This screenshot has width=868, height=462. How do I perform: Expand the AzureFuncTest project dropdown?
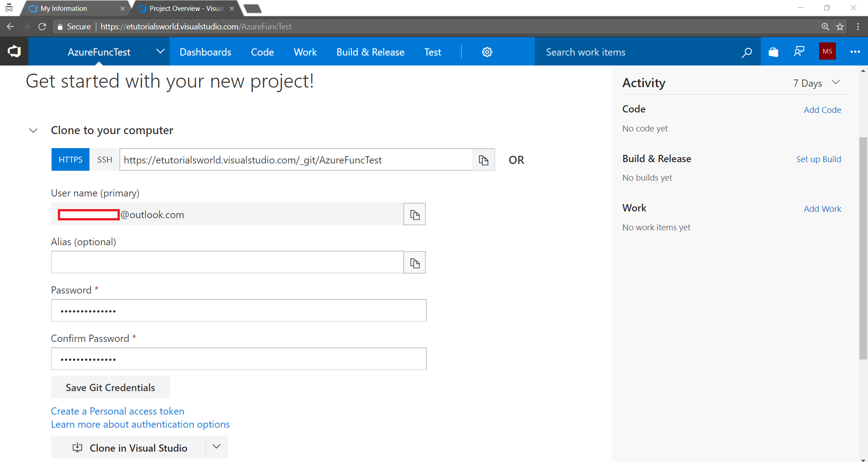(x=160, y=51)
